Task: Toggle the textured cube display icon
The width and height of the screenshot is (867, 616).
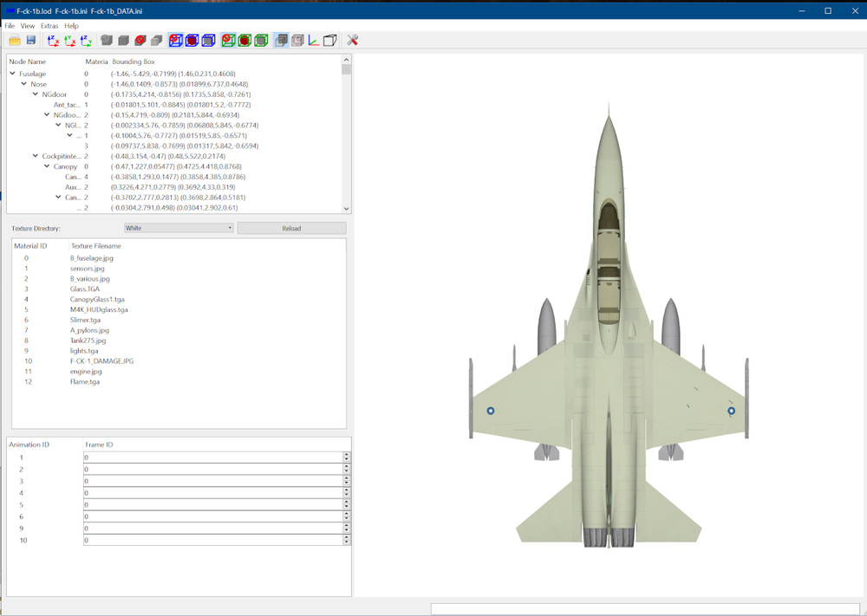Action: 297,41
